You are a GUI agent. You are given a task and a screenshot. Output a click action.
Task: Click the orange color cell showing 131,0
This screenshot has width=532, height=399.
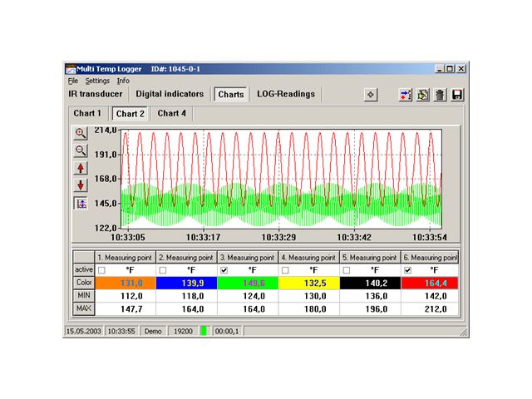point(125,283)
